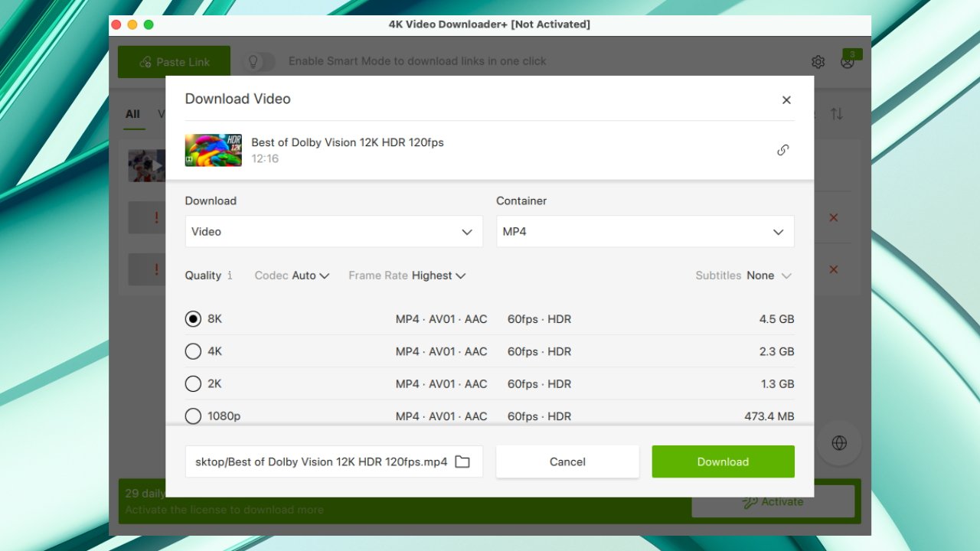Copy video link with chain icon
The height and width of the screenshot is (551, 980).
[x=782, y=150]
